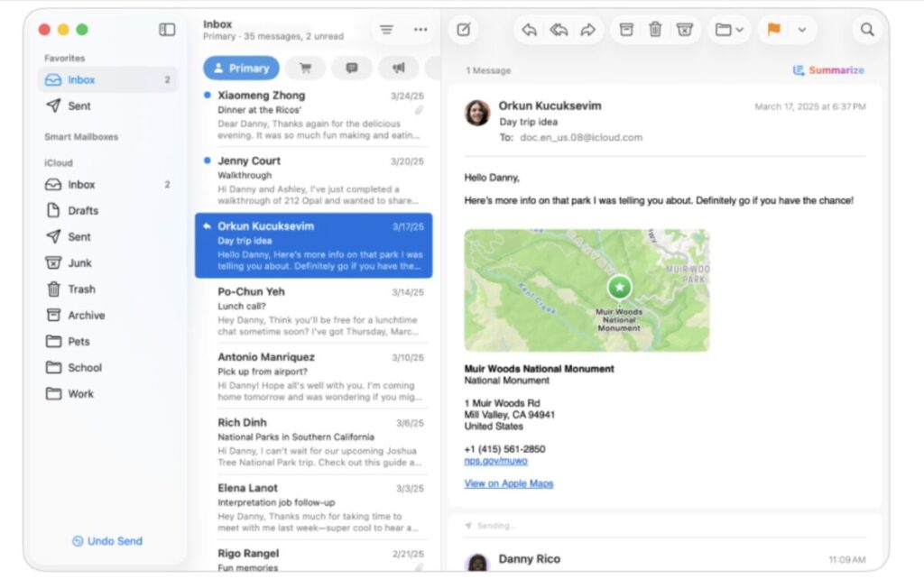Image resolution: width=924 pixels, height=588 pixels.
Task: Delete message with trash icon
Action: (655, 30)
